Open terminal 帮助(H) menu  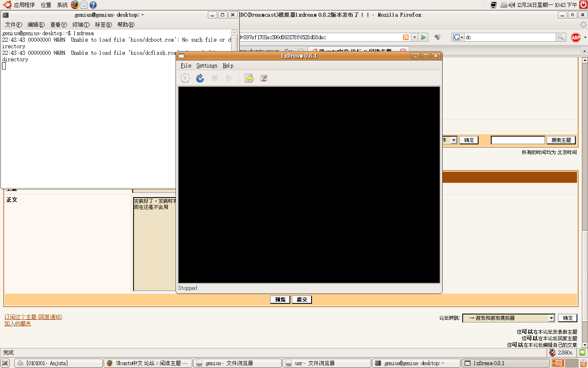pos(126,25)
